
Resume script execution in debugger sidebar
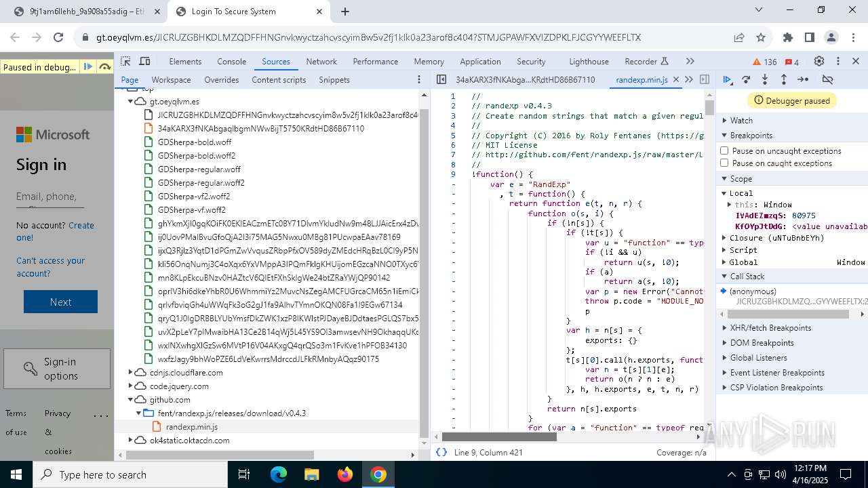727,79
